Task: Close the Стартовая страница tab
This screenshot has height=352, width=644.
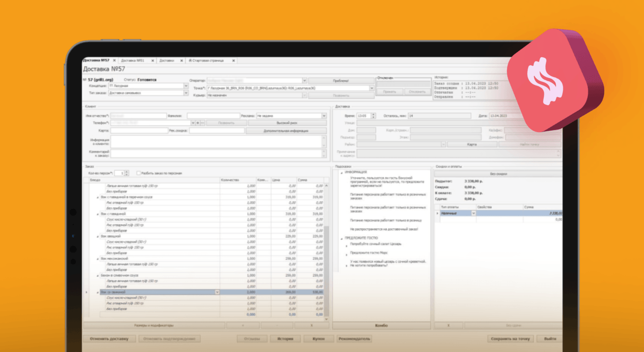Action: click(234, 61)
